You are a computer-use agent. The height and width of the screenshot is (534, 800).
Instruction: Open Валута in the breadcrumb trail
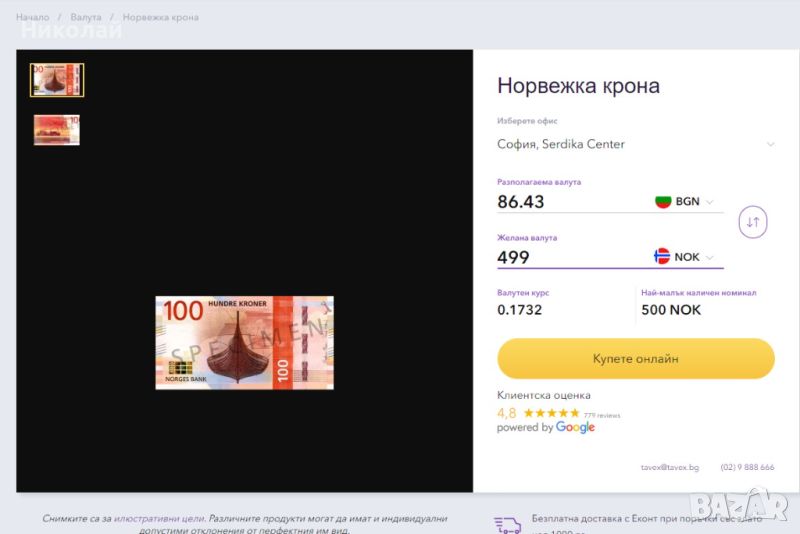point(86,17)
